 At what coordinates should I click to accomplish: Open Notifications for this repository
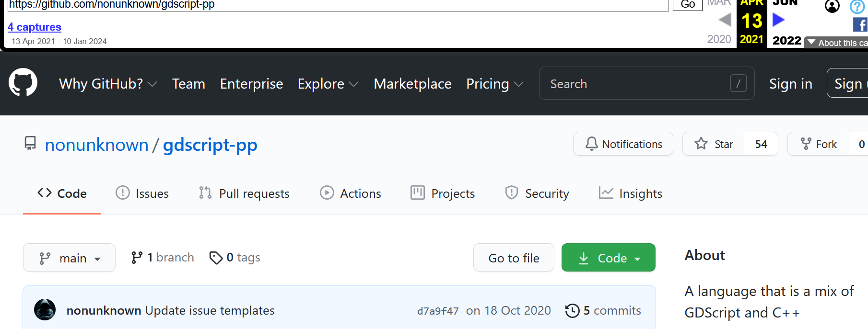tap(623, 144)
